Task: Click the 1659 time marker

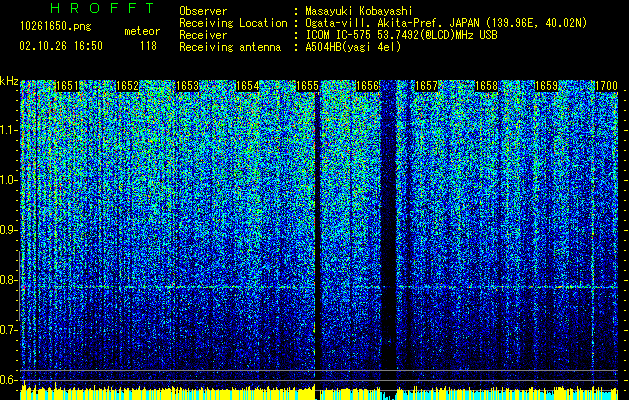Action: [546, 86]
